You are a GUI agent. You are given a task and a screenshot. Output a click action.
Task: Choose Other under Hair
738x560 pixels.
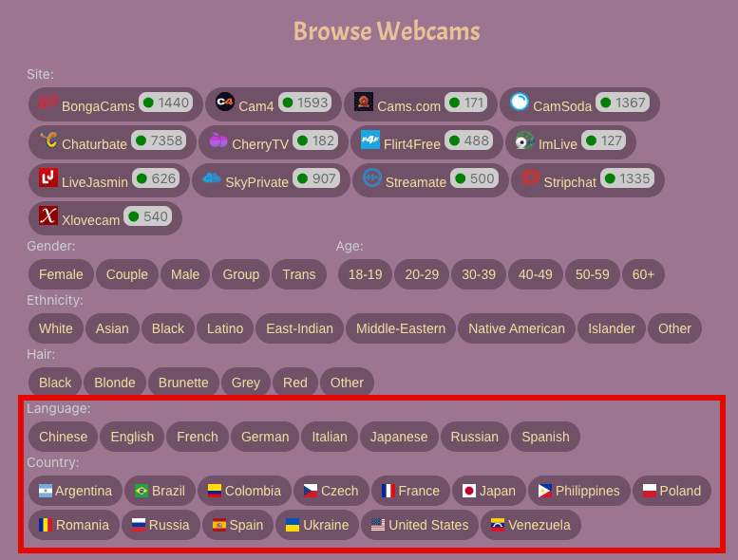pyautogui.click(x=347, y=383)
